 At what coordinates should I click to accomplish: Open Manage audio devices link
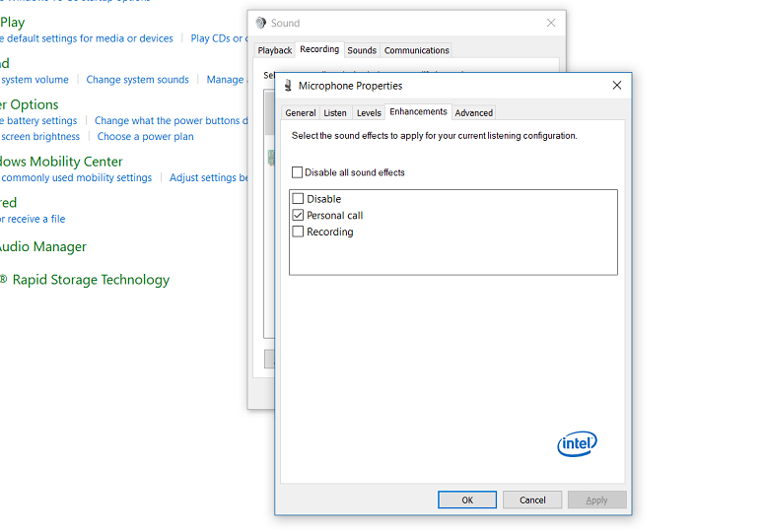click(x=227, y=80)
